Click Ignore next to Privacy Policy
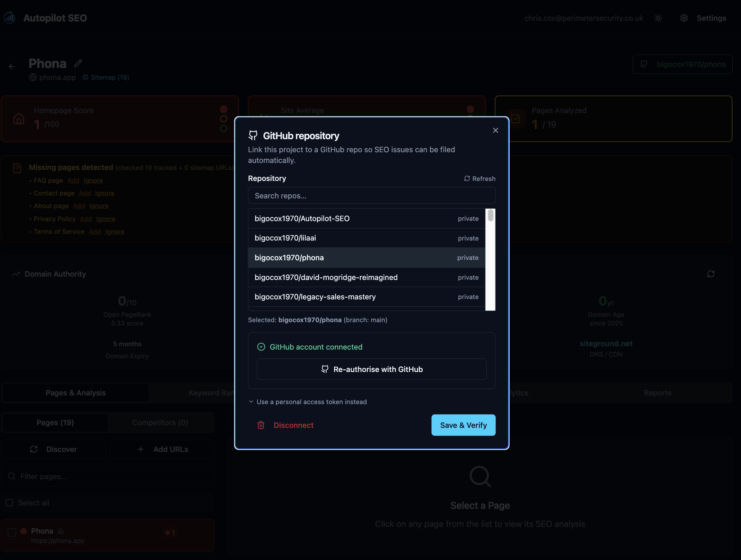This screenshot has height=560, width=741. [x=106, y=219]
